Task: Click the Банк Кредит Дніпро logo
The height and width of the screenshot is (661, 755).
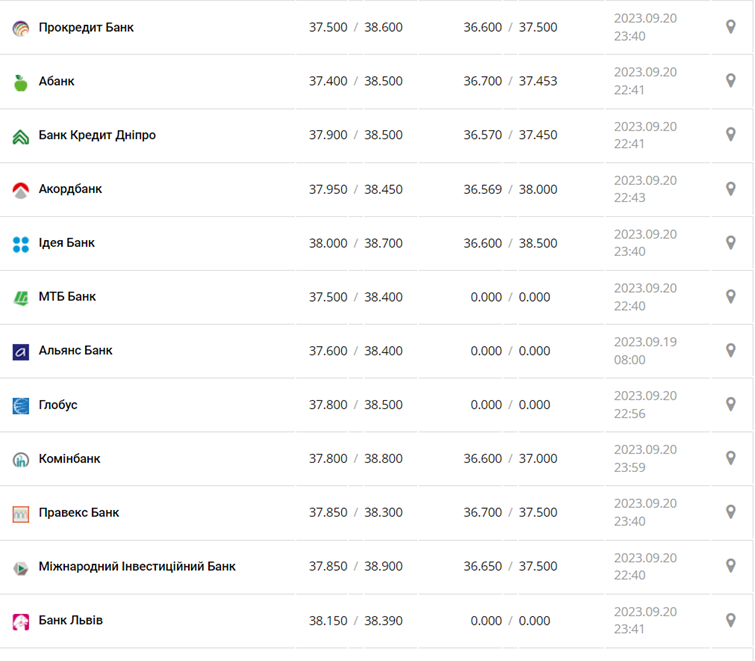Action: [21, 136]
